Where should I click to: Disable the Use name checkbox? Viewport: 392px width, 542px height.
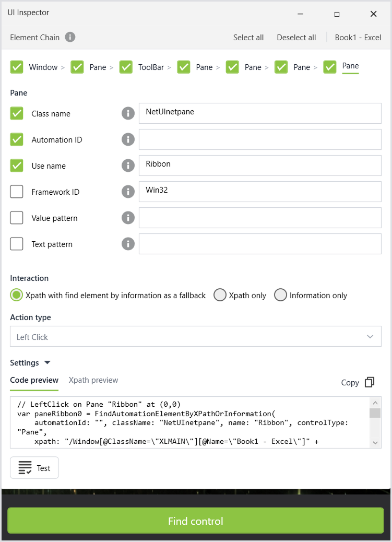tap(17, 166)
